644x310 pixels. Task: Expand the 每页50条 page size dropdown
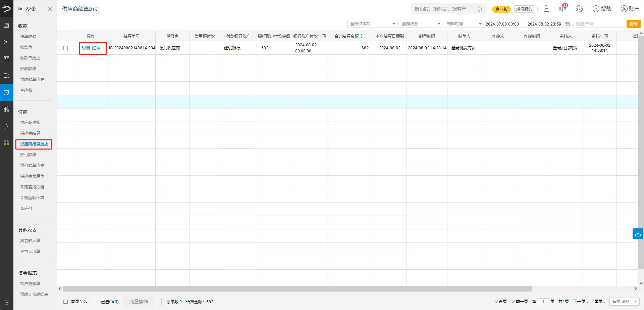624,302
